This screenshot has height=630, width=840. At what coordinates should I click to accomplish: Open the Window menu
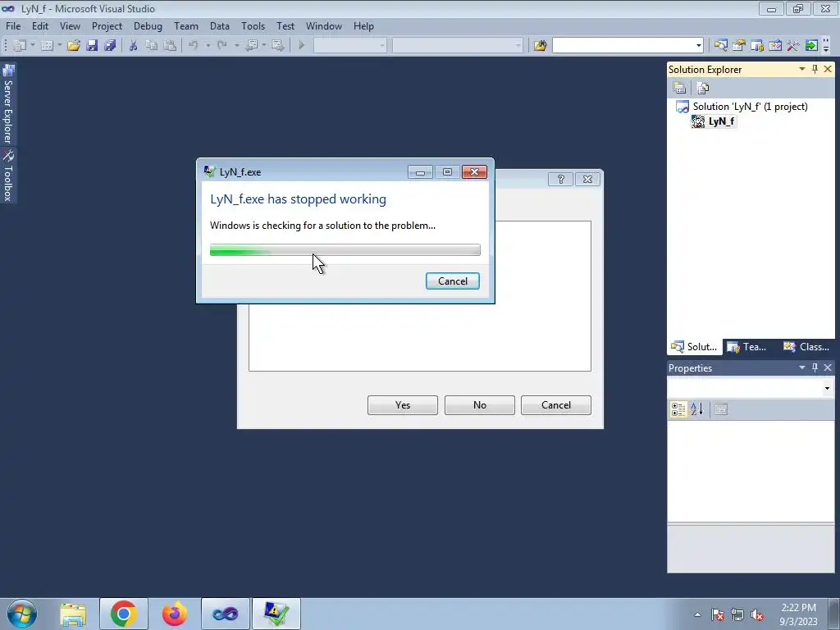[x=324, y=25]
